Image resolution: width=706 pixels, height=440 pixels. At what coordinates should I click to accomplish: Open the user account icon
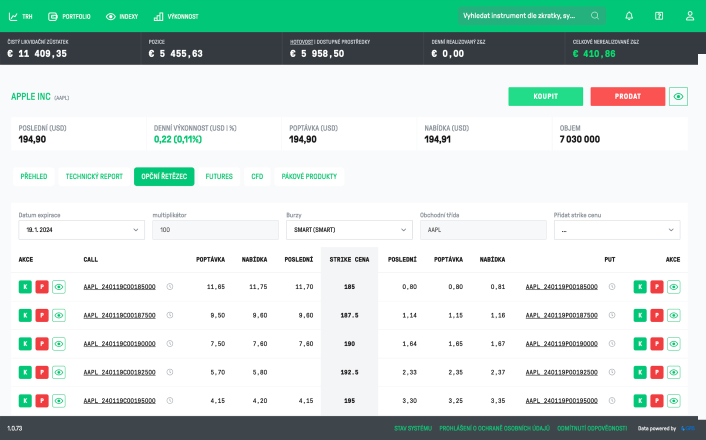pos(690,16)
